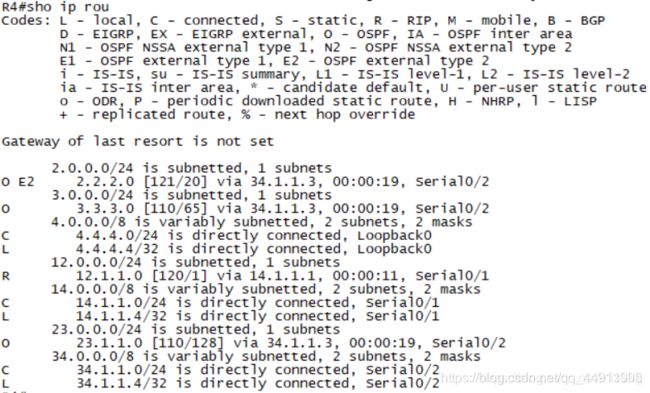Click the OSPF route 23.1.1.0 [110/128]
Image resolution: width=650 pixels, height=393 pixels.
point(254,343)
